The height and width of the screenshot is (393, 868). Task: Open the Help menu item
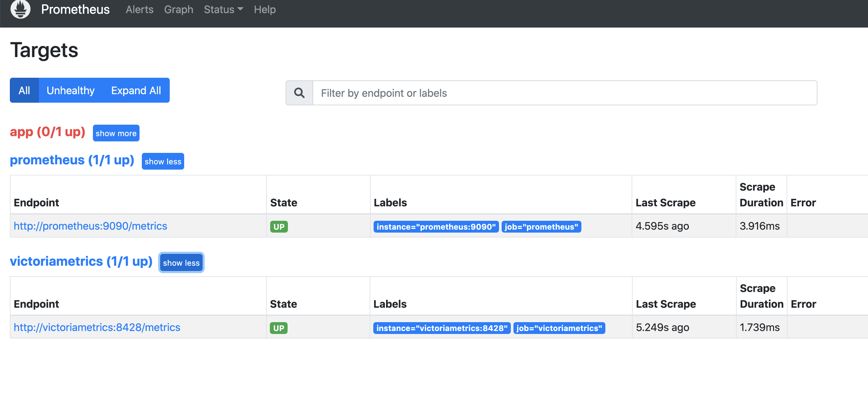pos(265,10)
